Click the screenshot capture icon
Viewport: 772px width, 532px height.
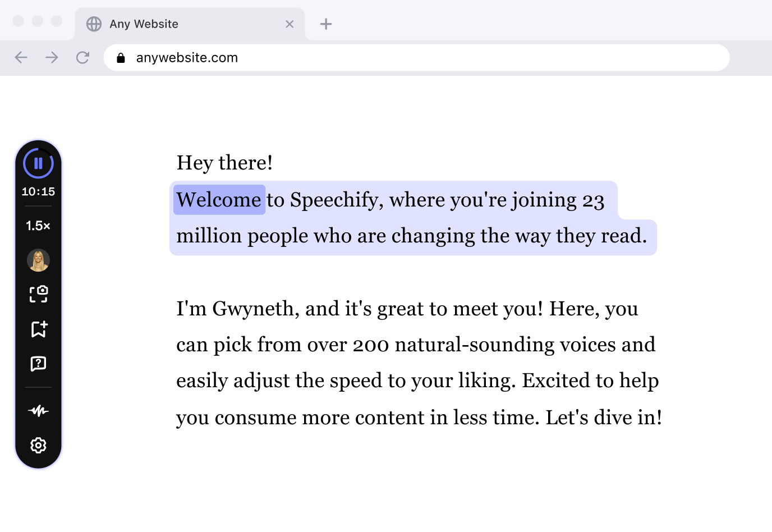pyautogui.click(x=38, y=294)
